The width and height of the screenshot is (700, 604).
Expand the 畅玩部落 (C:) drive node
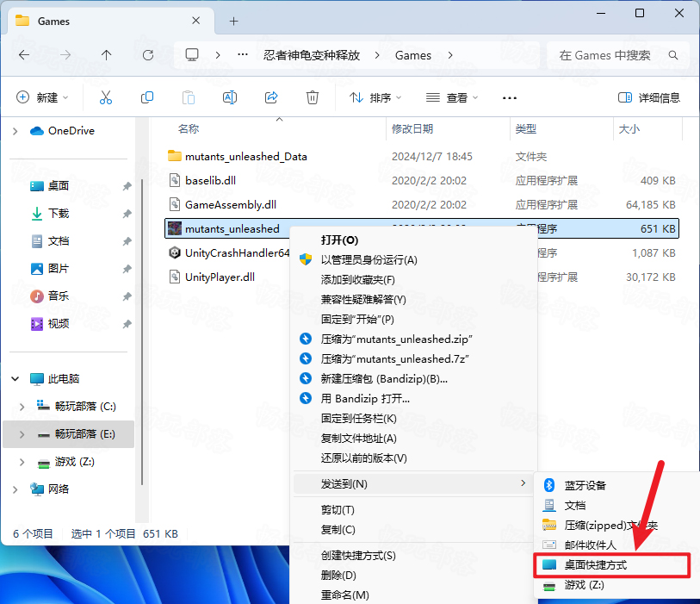point(22,407)
